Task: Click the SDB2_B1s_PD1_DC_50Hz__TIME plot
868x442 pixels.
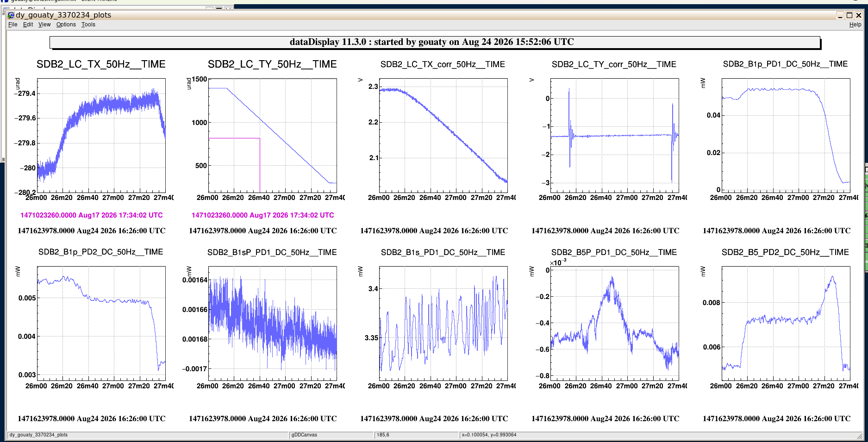Action: 443,324
